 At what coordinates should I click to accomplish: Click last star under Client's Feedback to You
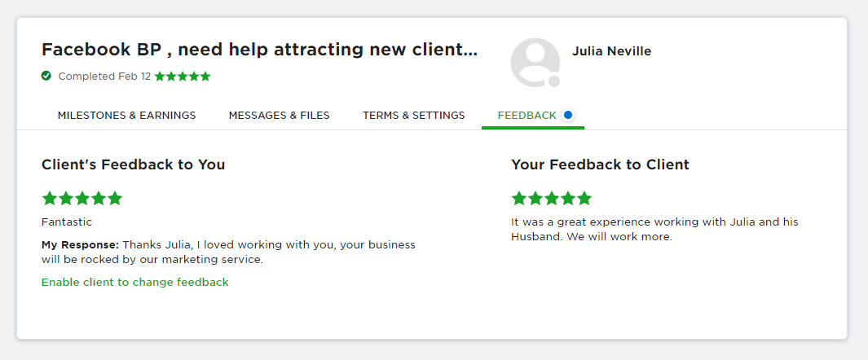[x=115, y=198]
